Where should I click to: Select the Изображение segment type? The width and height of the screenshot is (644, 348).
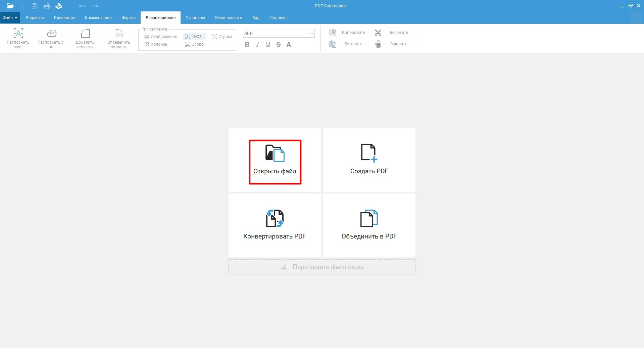(160, 37)
